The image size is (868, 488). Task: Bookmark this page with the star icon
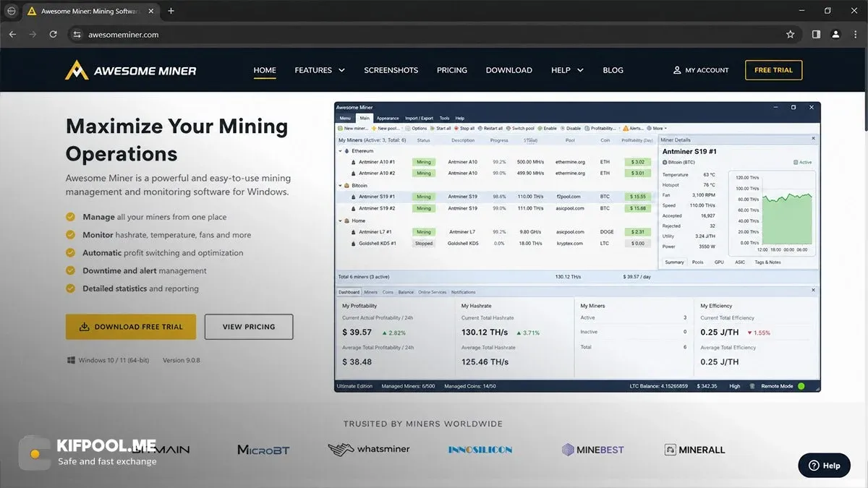tap(791, 34)
